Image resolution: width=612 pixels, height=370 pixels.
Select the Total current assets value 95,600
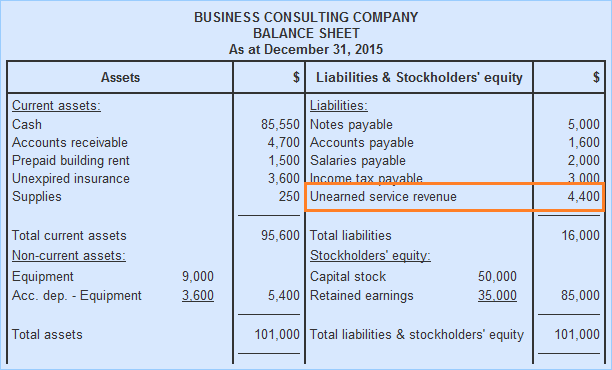tap(280, 235)
